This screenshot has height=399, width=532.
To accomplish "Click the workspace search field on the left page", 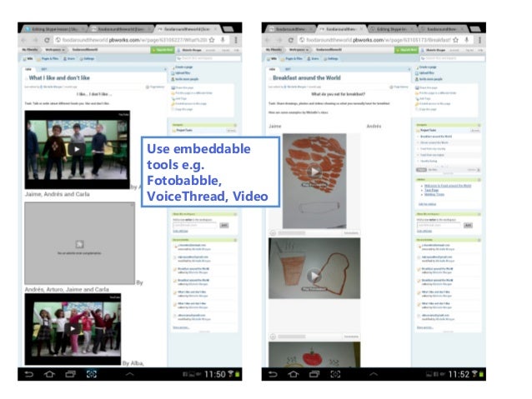I will 208,58.
